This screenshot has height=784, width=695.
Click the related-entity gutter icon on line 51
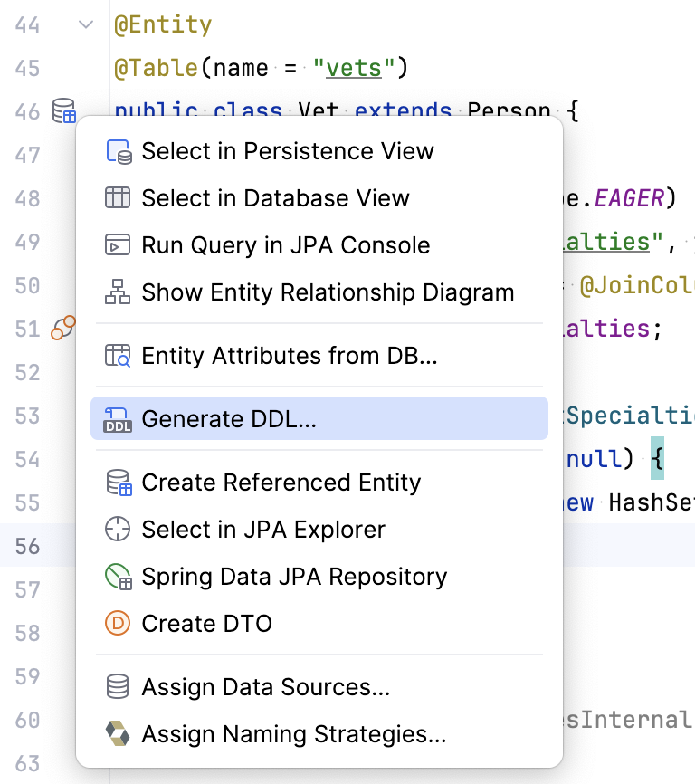click(x=62, y=330)
